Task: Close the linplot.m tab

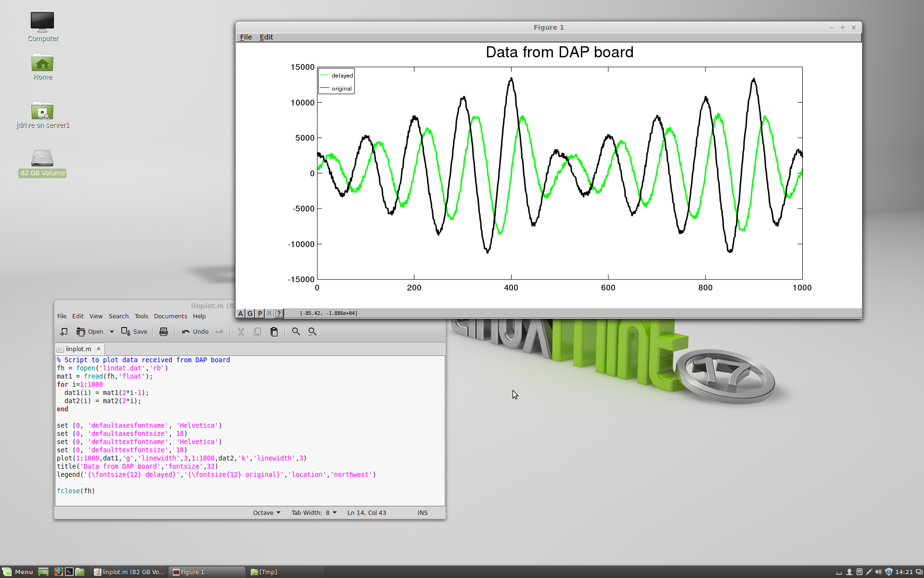Action: (99, 349)
